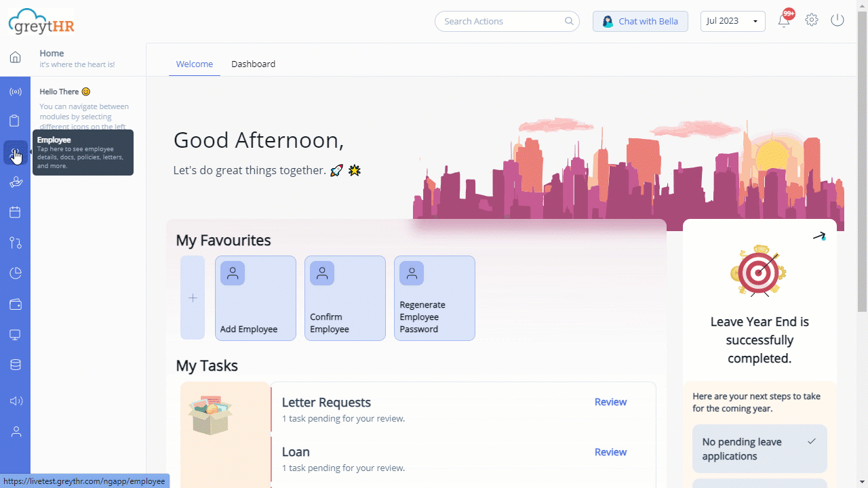The width and height of the screenshot is (868, 488).
Task: Click the Loan task title
Action: point(296,452)
